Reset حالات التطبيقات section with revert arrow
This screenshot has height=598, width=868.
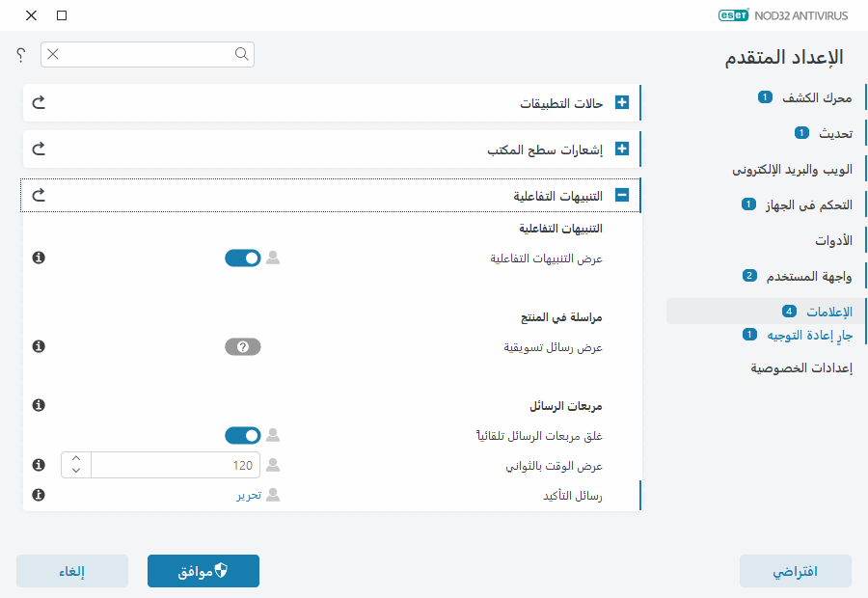(x=39, y=102)
